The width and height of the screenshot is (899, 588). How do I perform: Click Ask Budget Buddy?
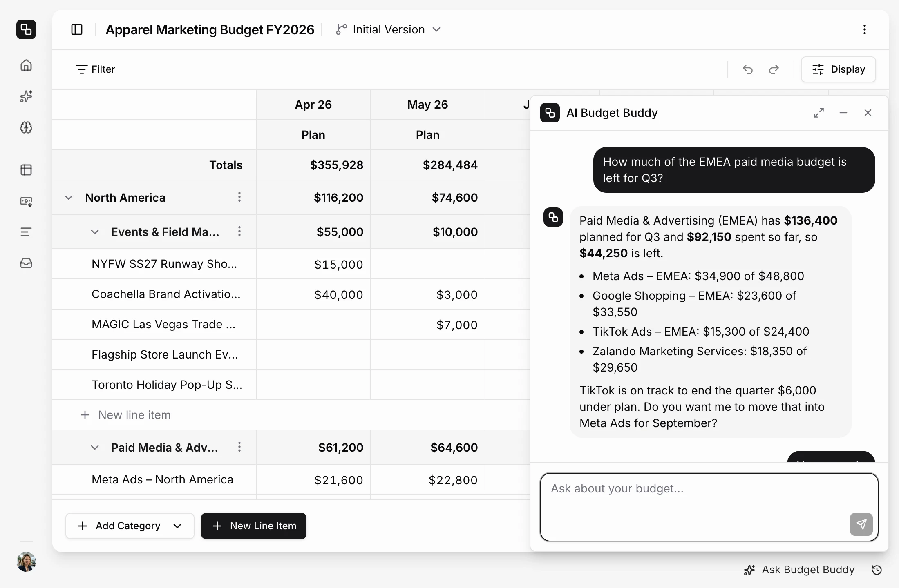799,570
